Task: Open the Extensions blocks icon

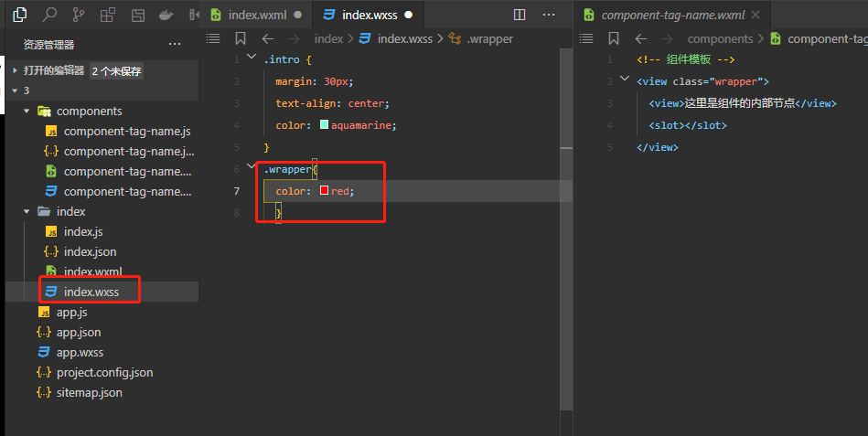Action: pyautogui.click(x=107, y=15)
